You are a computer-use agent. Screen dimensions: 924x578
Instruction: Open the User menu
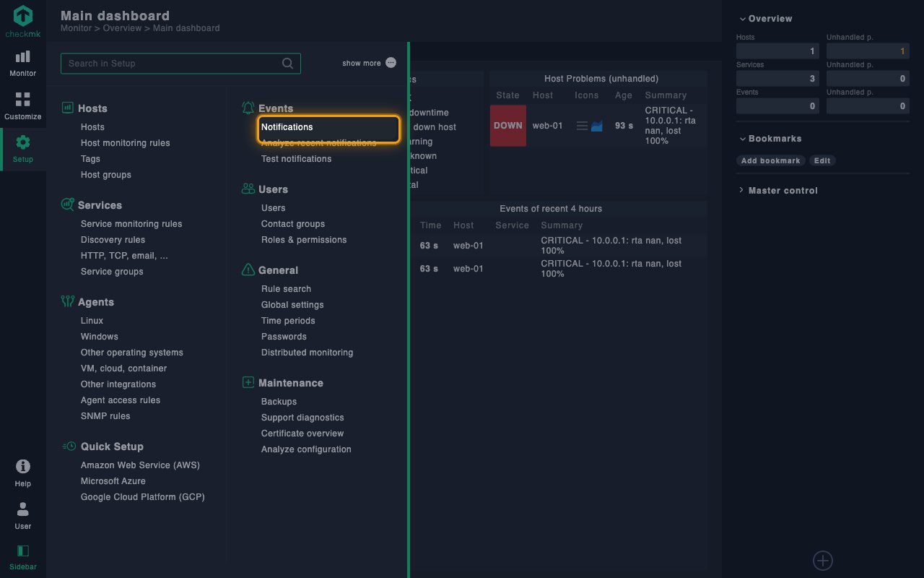(23, 516)
